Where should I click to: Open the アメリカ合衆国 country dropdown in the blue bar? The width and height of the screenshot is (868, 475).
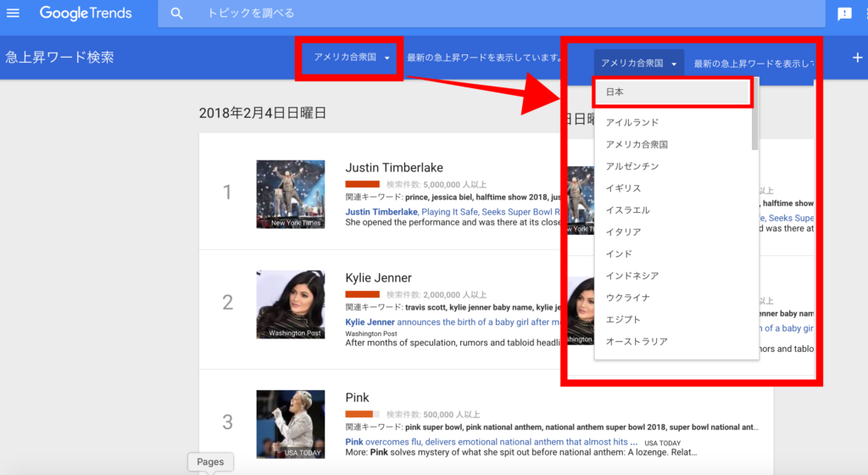pyautogui.click(x=352, y=57)
